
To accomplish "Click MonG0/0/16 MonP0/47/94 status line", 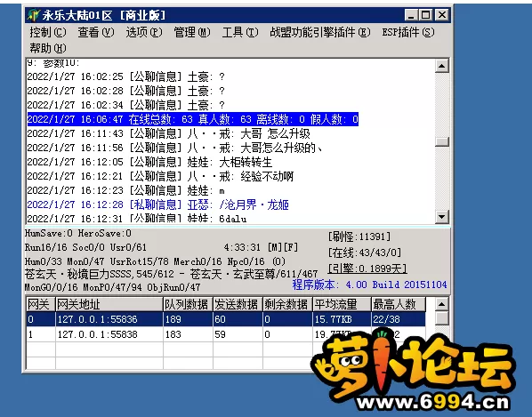I will [113, 287].
